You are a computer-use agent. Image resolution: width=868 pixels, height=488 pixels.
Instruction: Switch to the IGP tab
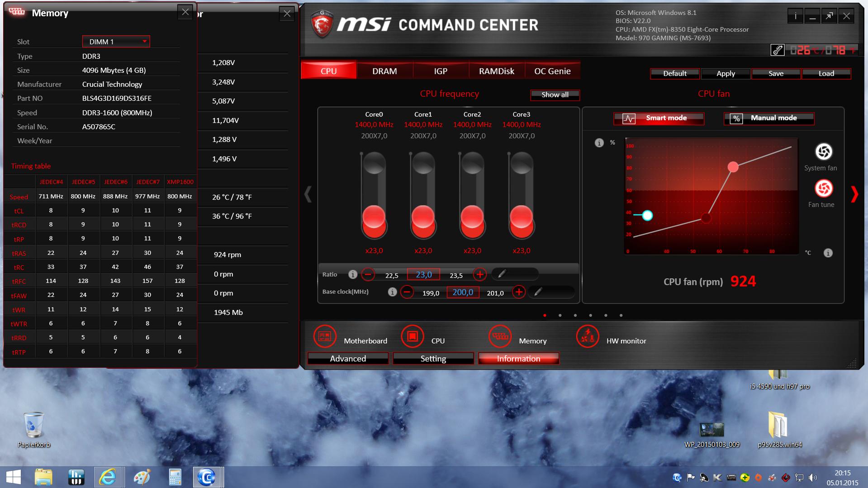(441, 71)
